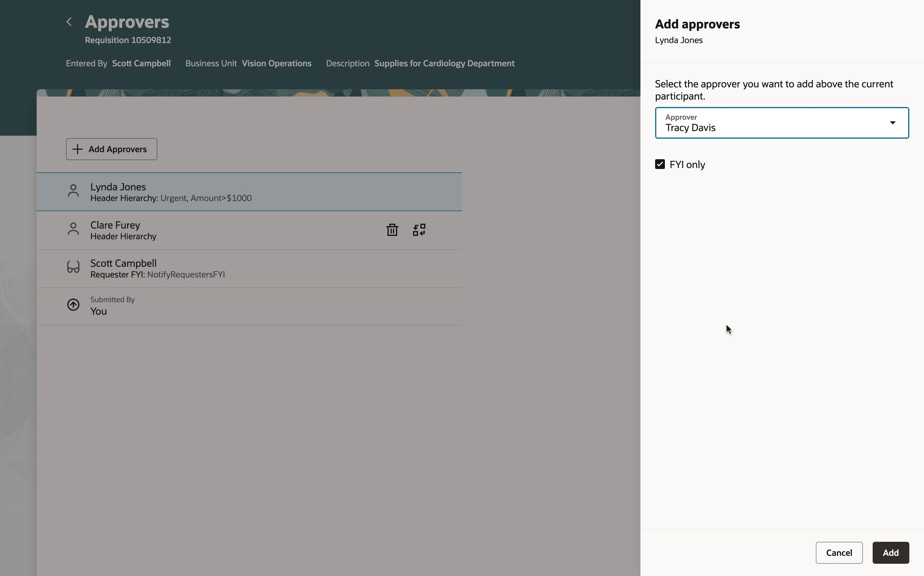The height and width of the screenshot is (576, 924).
Task: Click the reassign icon next to Clare Furey
Action: pos(419,230)
